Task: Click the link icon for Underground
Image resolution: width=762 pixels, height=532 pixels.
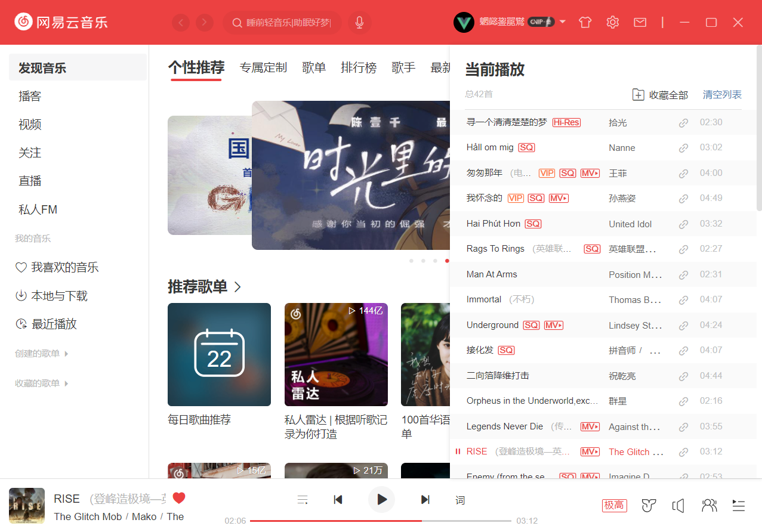Action: (x=684, y=326)
